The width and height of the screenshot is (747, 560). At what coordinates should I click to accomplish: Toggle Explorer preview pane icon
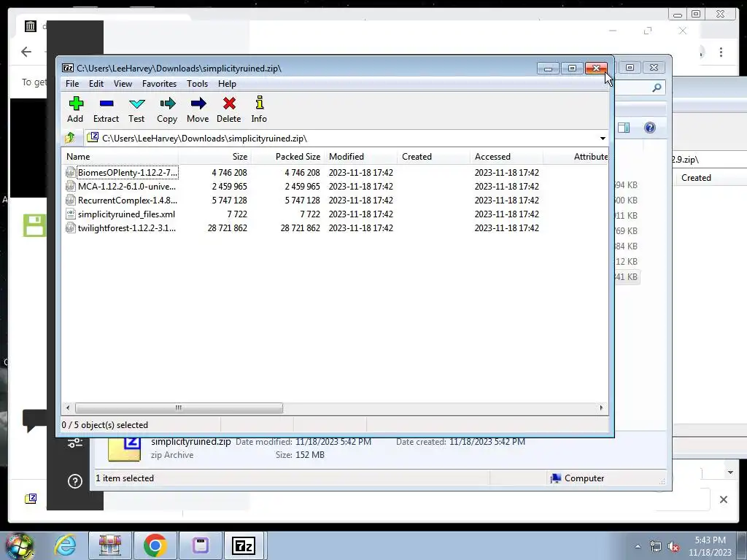pyautogui.click(x=624, y=128)
